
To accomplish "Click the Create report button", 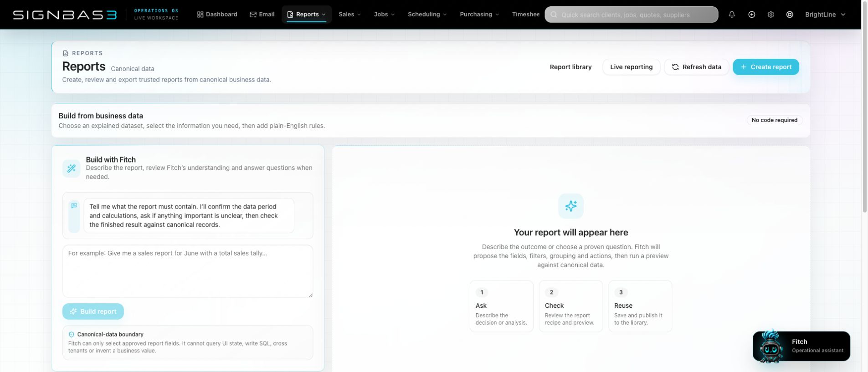I will (766, 67).
